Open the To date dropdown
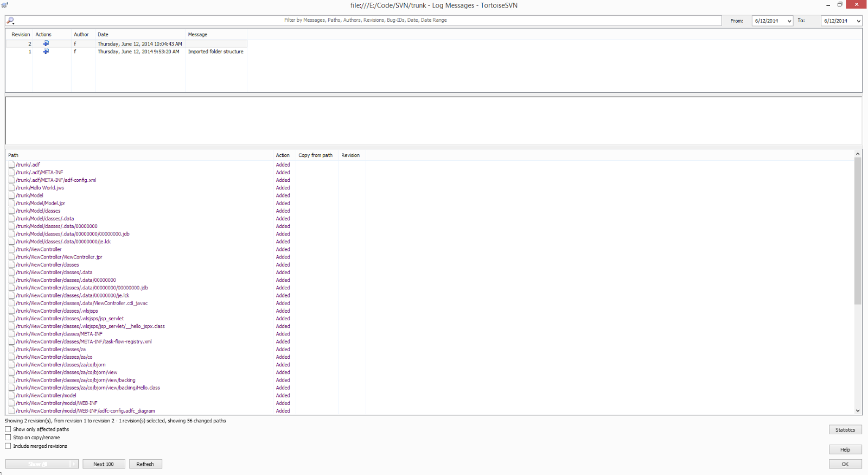This screenshot has width=868, height=475. pos(858,21)
